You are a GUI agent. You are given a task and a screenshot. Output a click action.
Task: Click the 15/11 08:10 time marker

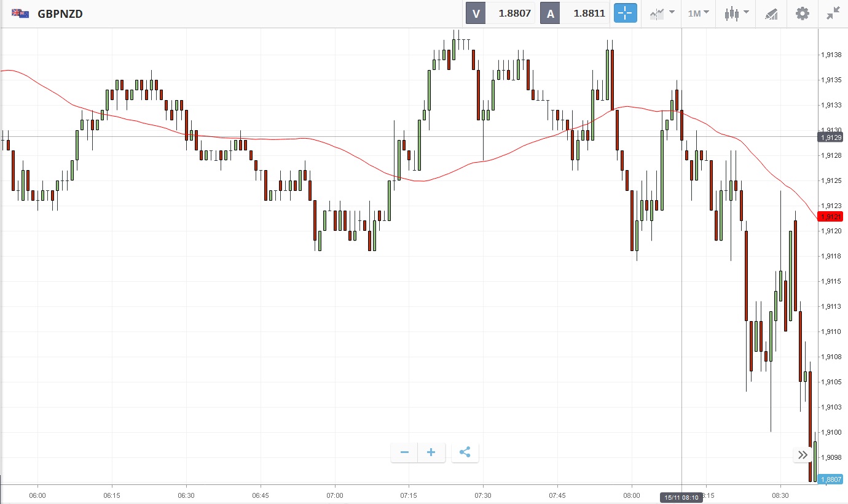pyautogui.click(x=681, y=497)
